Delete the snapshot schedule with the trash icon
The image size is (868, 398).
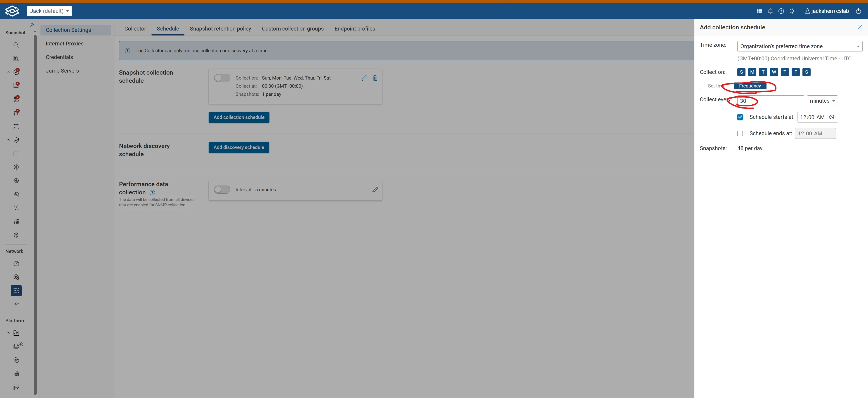[x=375, y=78]
